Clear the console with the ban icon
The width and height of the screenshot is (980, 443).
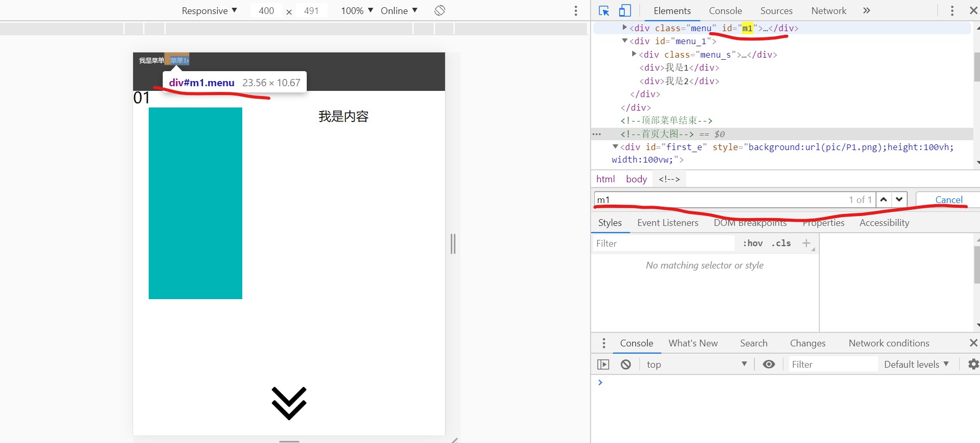[x=626, y=365]
